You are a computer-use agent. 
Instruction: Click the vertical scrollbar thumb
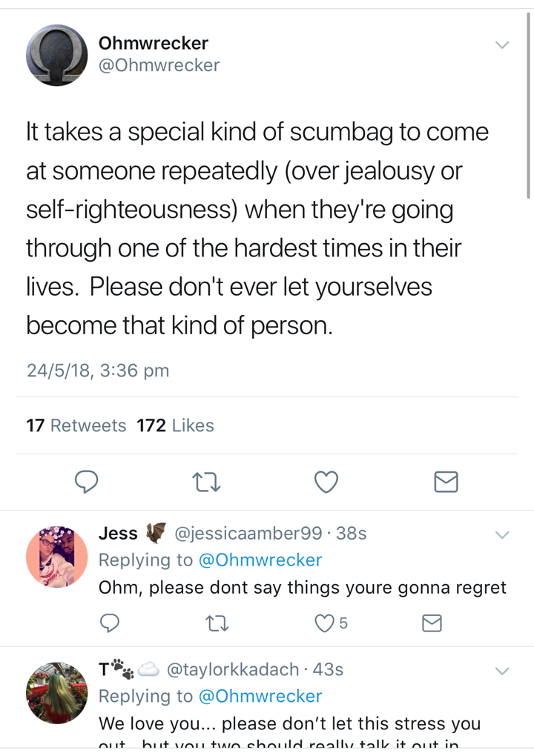click(529, 106)
